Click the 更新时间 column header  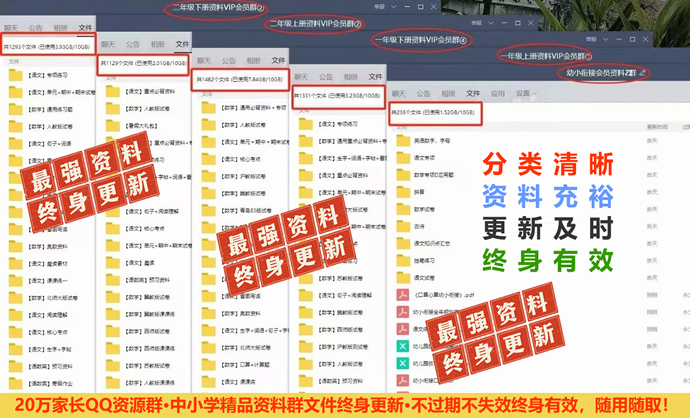click(x=657, y=127)
